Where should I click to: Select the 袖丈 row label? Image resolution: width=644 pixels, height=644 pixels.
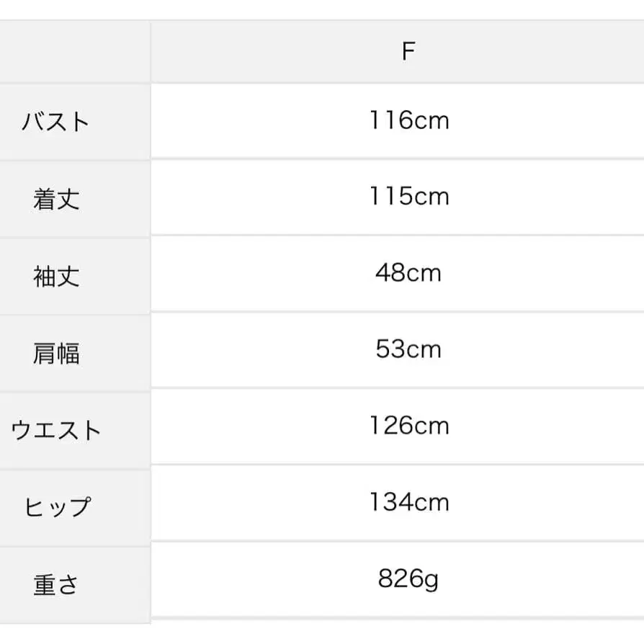55,277
